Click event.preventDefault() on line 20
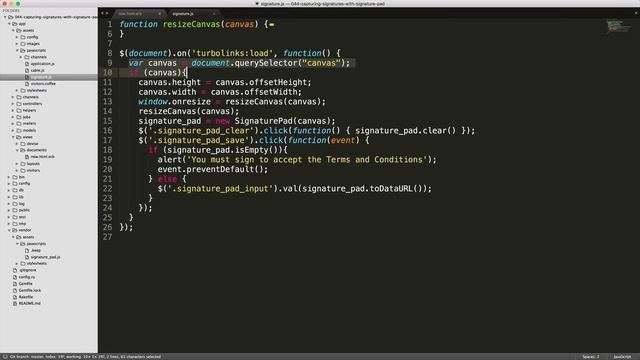This screenshot has width=640, height=360. (213, 169)
